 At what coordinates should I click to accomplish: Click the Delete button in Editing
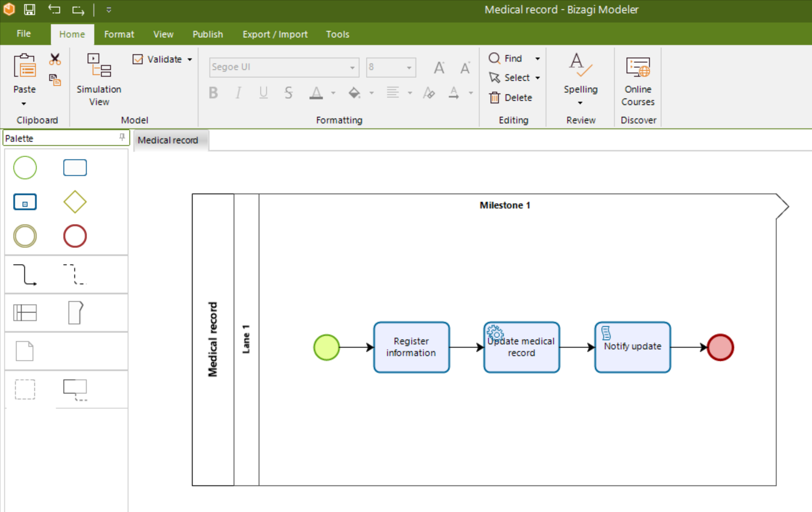pyautogui.click(x=511, y=98)
